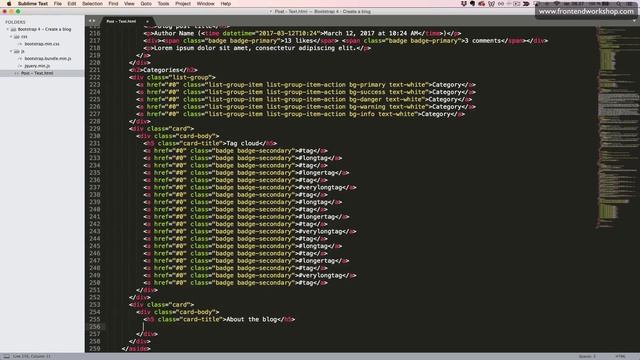Open the Goto menu
The width and height of the screenshot is (640, 360).
(146, 4)
